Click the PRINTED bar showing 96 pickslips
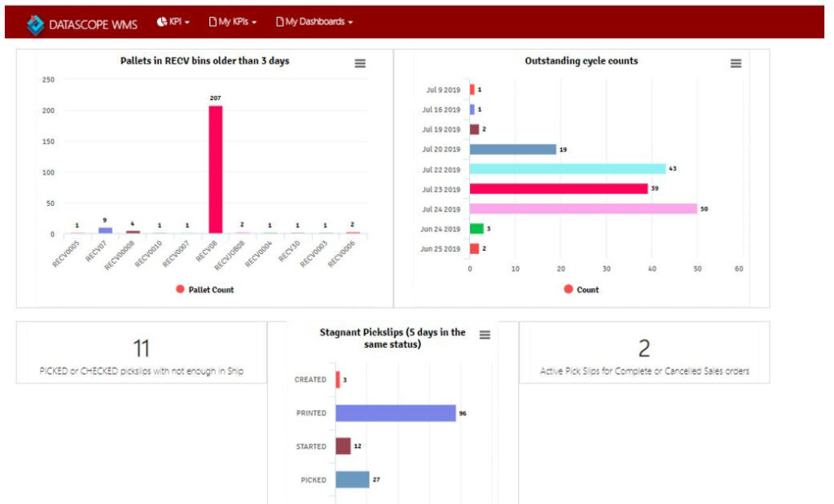Viewport: 834px width, 504px height. (x=395, y=413)
